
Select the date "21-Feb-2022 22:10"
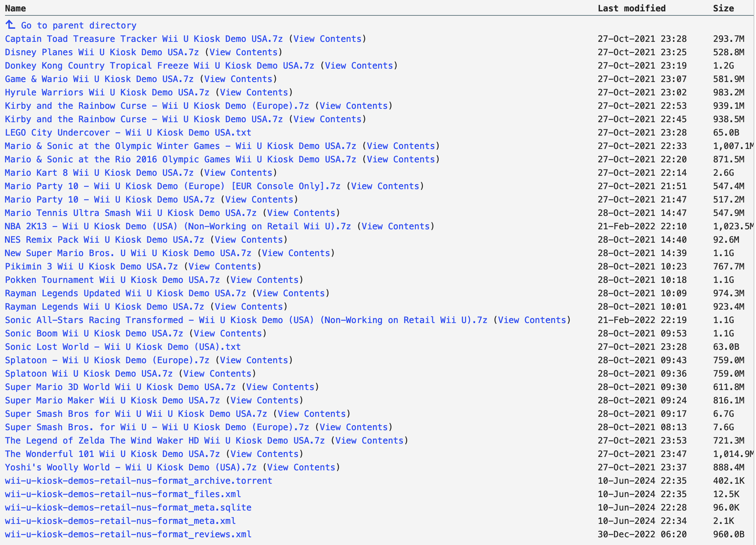coord(642,226)
